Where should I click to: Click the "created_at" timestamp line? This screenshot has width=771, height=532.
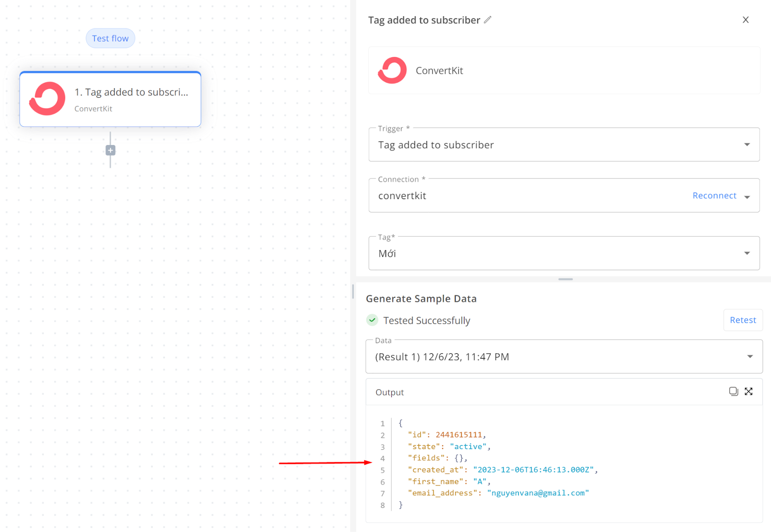click(x=503, y=470)
